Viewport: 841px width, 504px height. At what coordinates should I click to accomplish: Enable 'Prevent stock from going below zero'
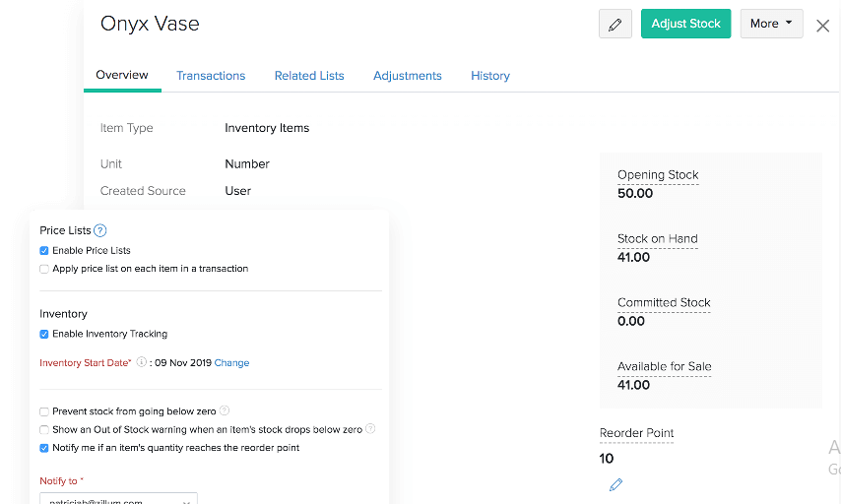coord(44,411)
